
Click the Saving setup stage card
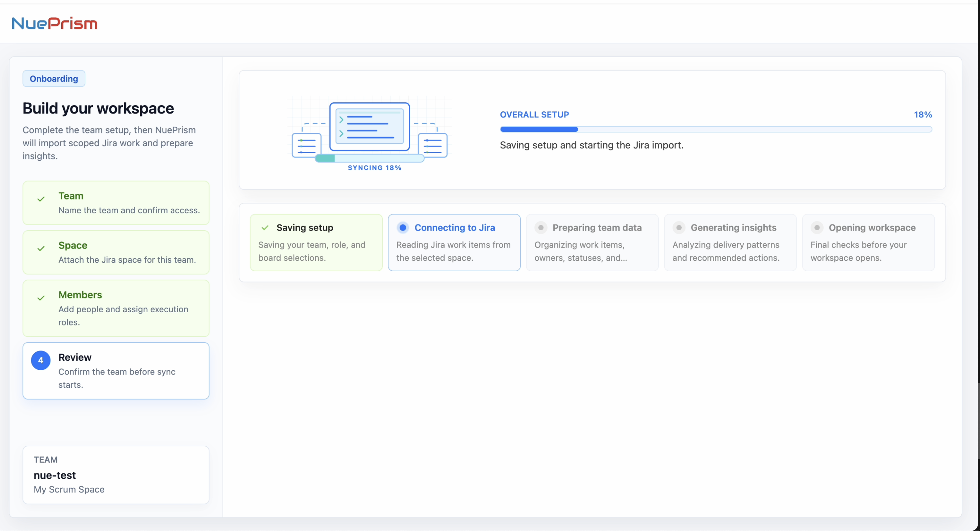click(316, 242)
